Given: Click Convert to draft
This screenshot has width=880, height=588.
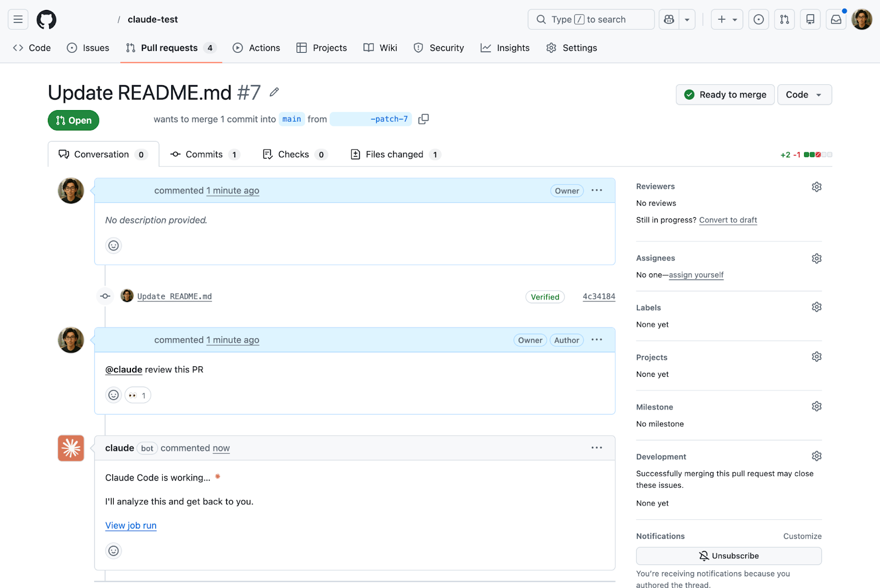Looking at the screenshot, I should [728, 219].
